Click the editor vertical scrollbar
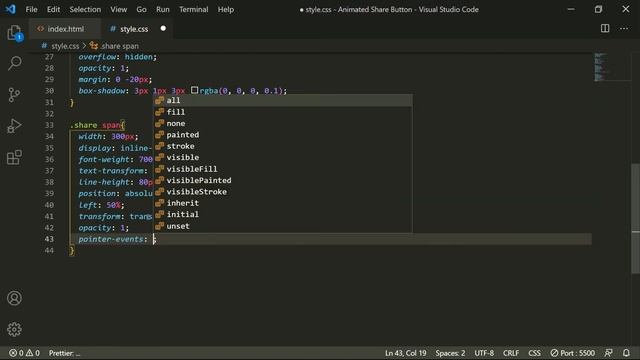Image resolution: width=640 pixels, height=360 pixels. pos(635,218)
